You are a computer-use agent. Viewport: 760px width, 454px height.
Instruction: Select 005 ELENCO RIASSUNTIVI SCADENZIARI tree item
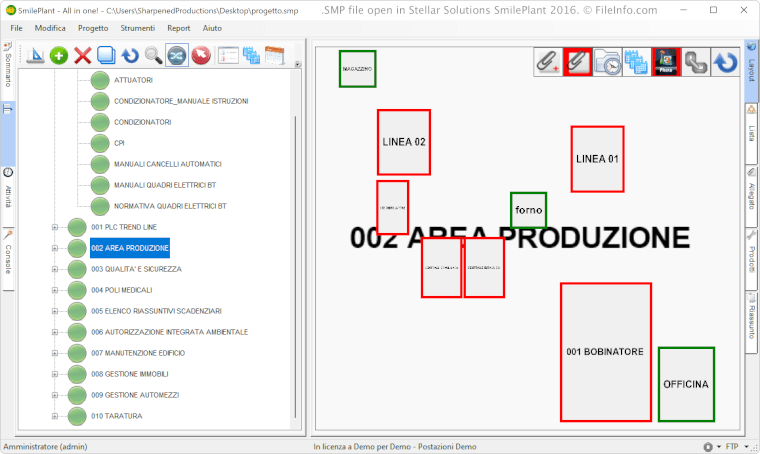click(156, 311)
